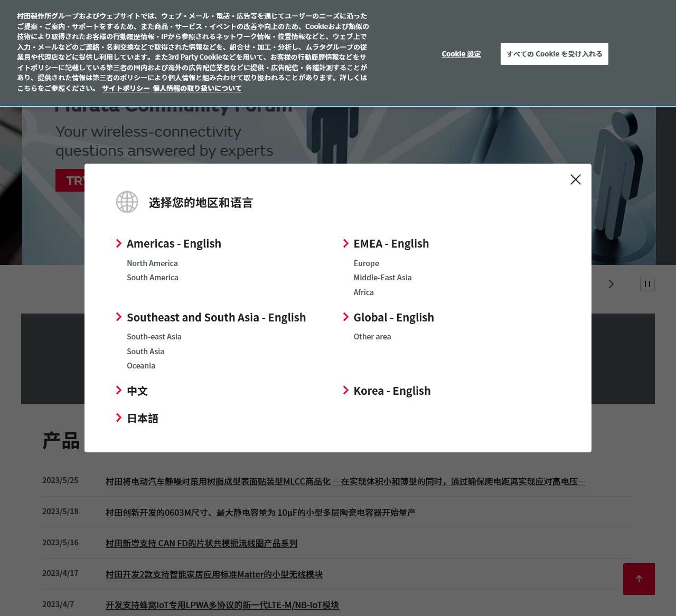Open the LTE-M/NB-IoT module news article

click(x=222, y=605)
